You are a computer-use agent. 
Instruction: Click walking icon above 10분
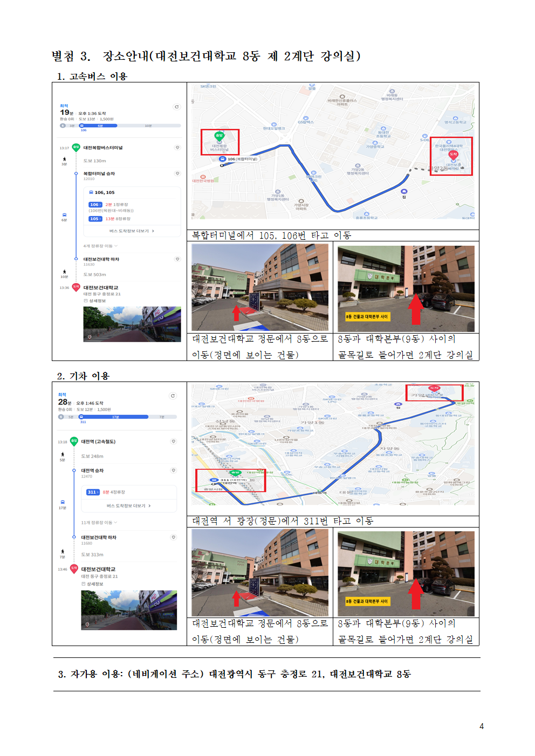(x=64, y=272)
